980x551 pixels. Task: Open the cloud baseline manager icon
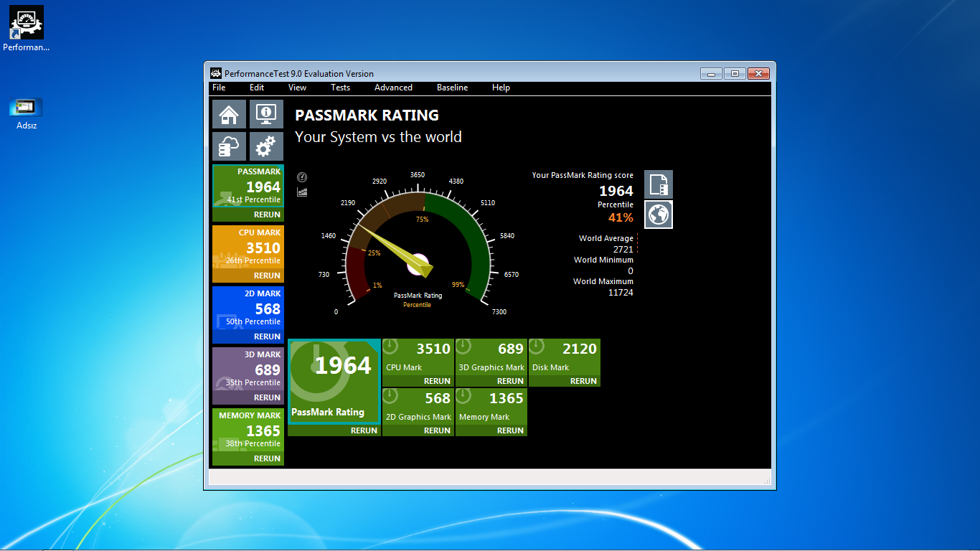tap(229, 146)
